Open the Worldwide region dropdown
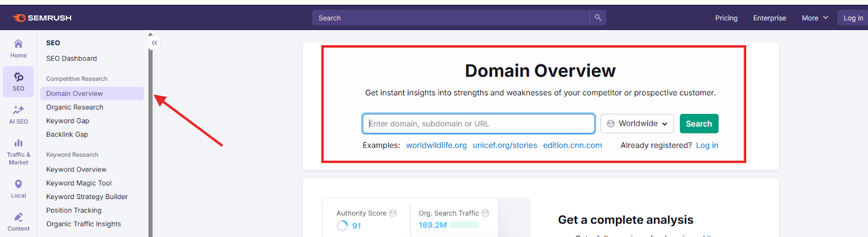Viewport: 868px width, 237px height. 637,124
